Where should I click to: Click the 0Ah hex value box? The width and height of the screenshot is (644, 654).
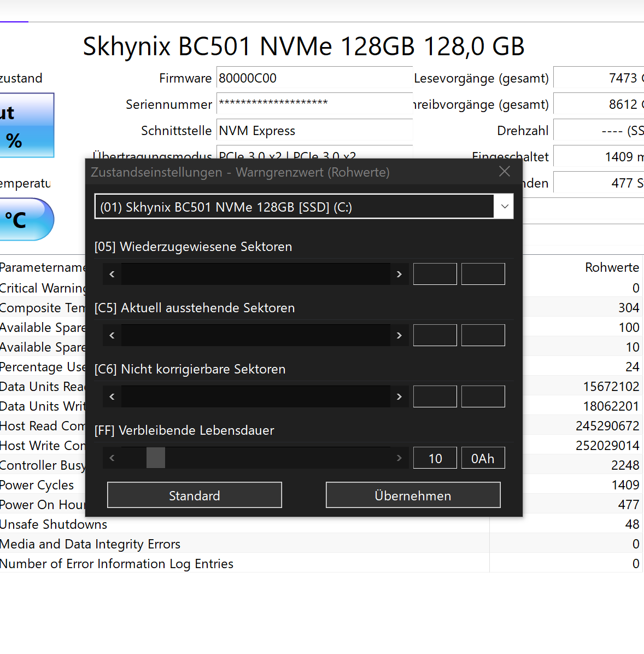click(x=483, y=458)
